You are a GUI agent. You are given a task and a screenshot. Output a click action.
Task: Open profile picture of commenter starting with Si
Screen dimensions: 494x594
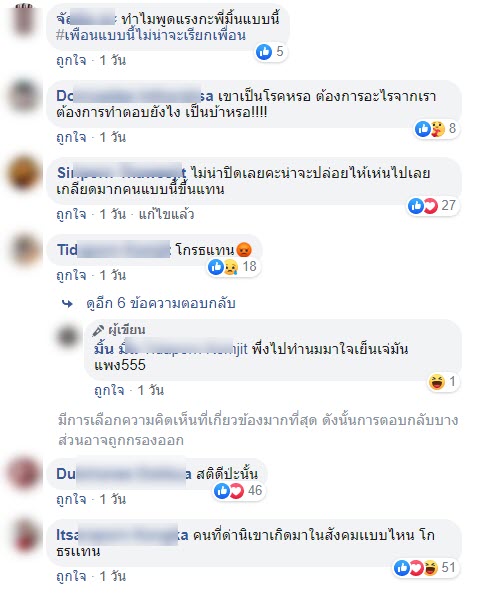[x=23, y=174]
